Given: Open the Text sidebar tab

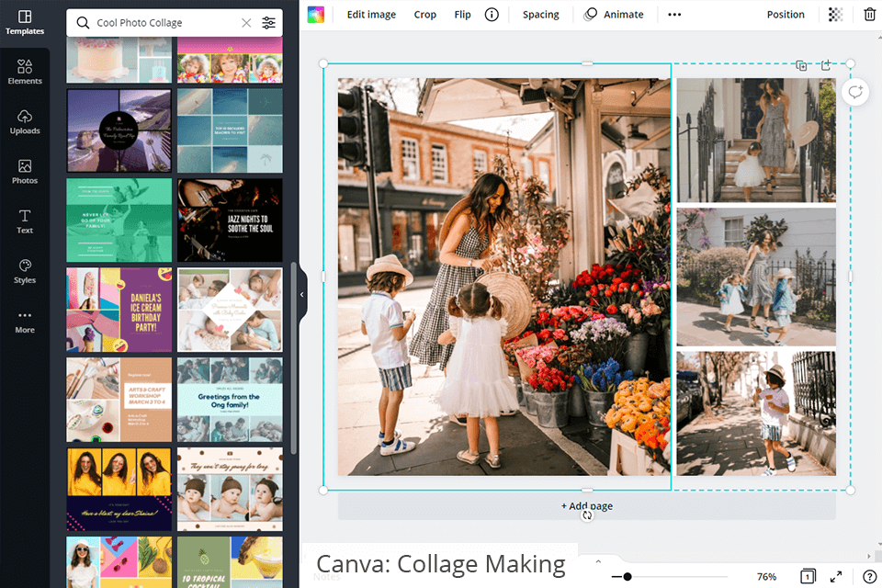Looking at the screenshot, I should [x=25, y=221].
